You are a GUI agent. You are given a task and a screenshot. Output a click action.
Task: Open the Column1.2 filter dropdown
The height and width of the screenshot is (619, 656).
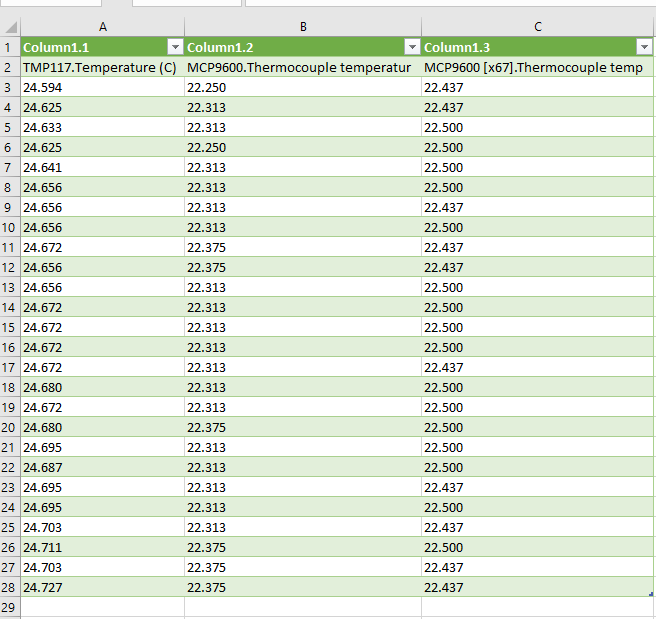click(x=412, y=47)
